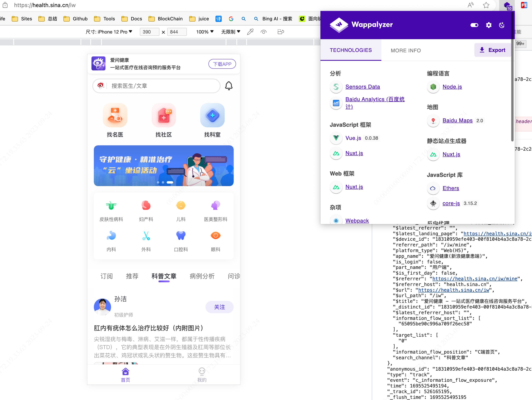Click the Ethers logo icon
This screenshot has width=532, height=400.
tap(433, 188)
